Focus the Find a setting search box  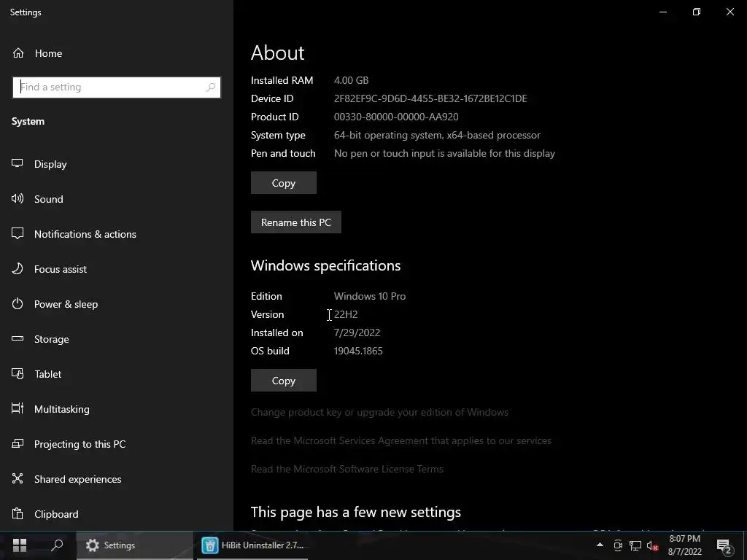(116, 87)
